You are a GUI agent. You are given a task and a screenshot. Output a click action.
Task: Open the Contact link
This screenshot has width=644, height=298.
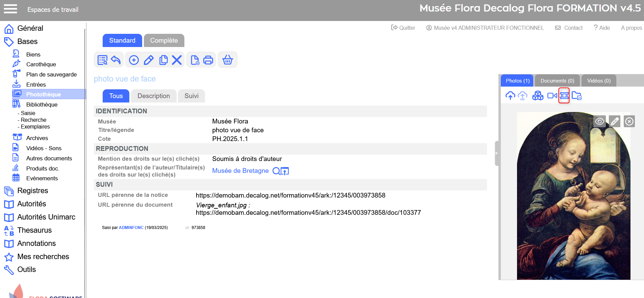click(x=569, y=28)
